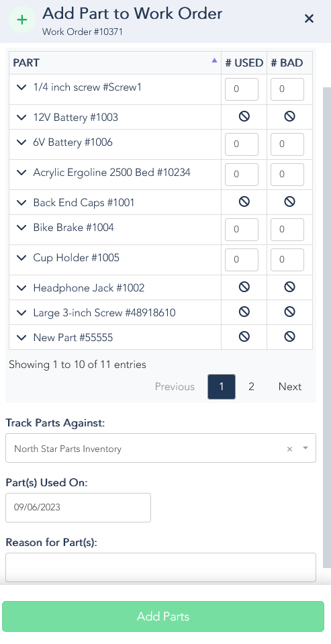Click the Part(s) Used On date field
Viewport: 331px width, 644px height.
click(x=78, y=507)
